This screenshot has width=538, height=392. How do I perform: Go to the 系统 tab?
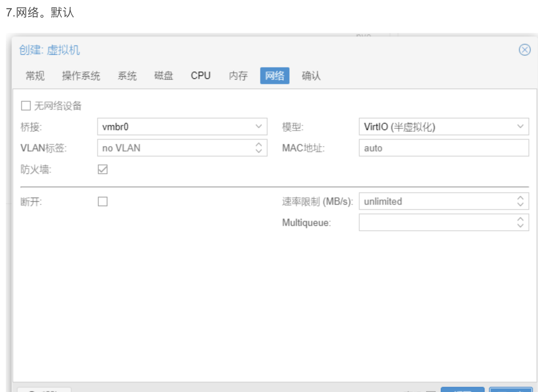click(x=127, y=76)
